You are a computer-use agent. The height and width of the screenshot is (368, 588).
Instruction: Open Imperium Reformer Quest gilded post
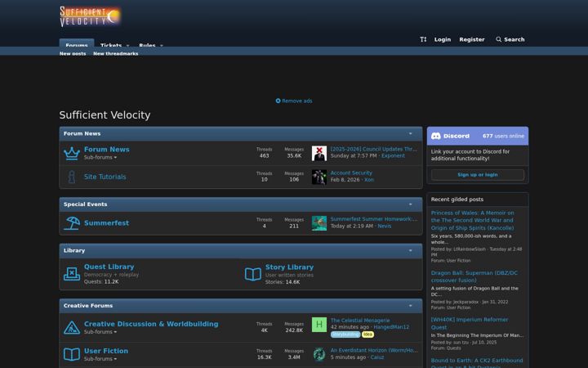pos(469,323)
